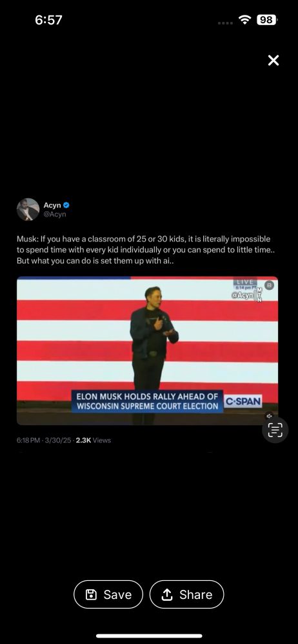The image size is (298, 644).
Task: Tap the Wi-Fi status icon
Action: click(245, 20)
